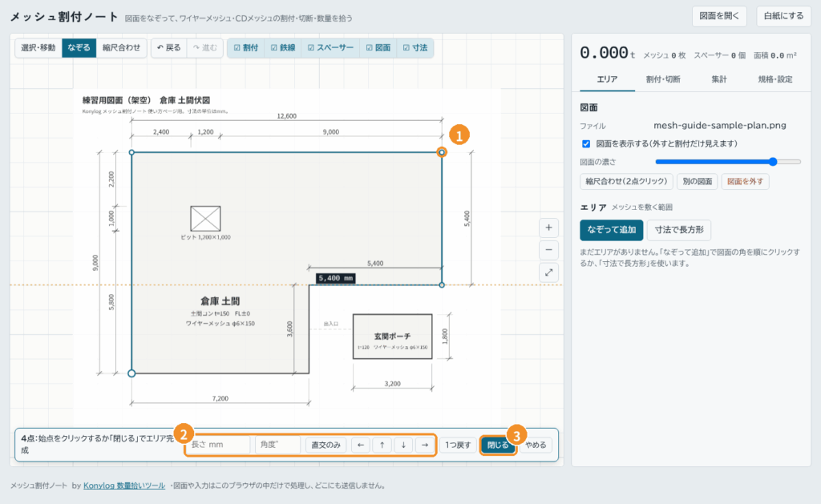
Task: Click the left arrow direction button
Action: [361, 445]
